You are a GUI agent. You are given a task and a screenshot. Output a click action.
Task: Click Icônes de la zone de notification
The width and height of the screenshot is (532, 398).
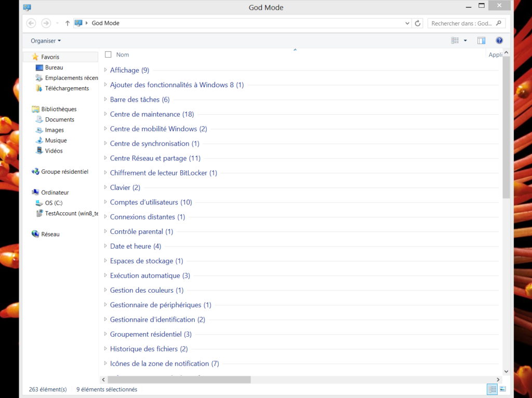[x=165, y=364]
